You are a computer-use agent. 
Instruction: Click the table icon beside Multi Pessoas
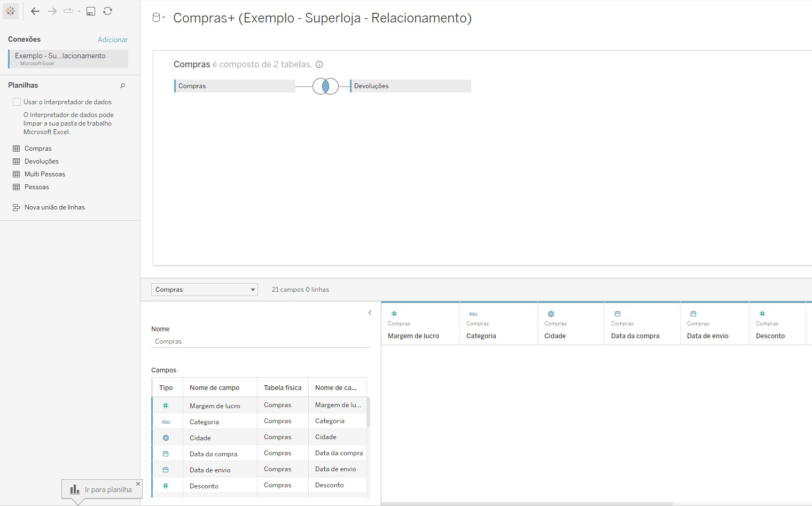pyautogui.click(x=17, y=174)
